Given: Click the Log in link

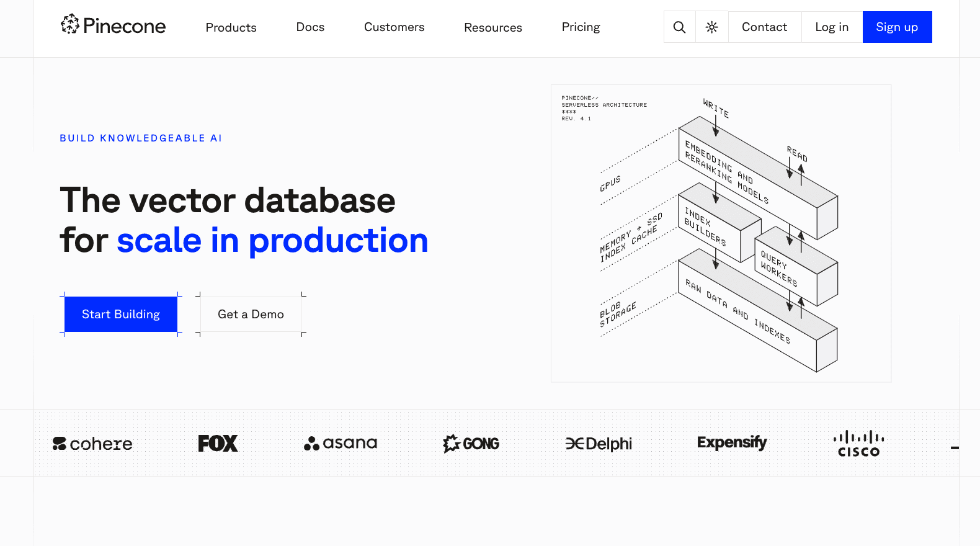Looking at the screenshot, I should pyautogui.click(x=832, y=27).
